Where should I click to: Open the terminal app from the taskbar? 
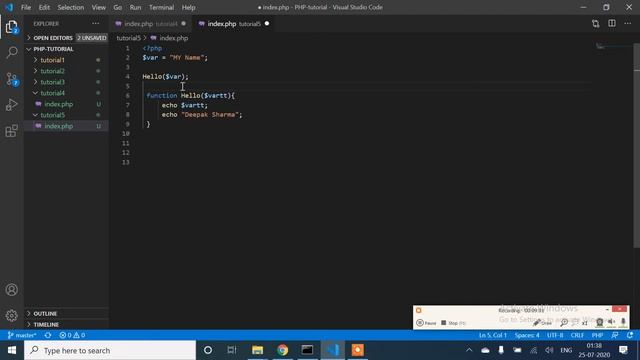point(307,350)
